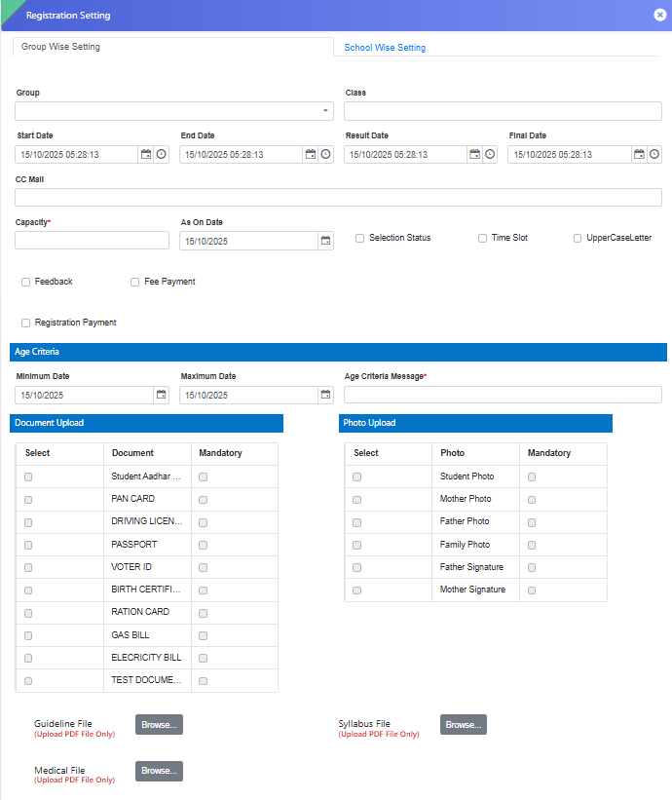Open the As On Date calendar icon
672x800 pixels.
325,241
